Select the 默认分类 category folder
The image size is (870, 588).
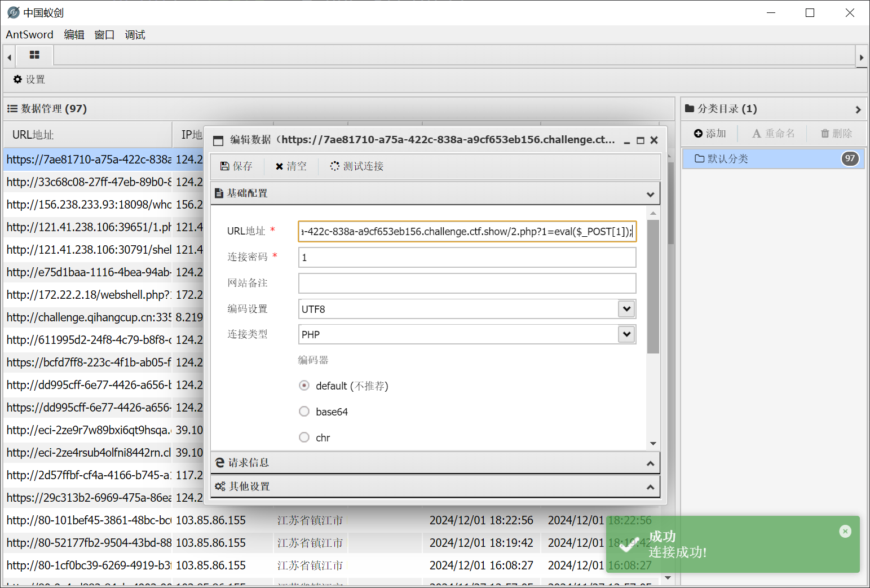727,159
